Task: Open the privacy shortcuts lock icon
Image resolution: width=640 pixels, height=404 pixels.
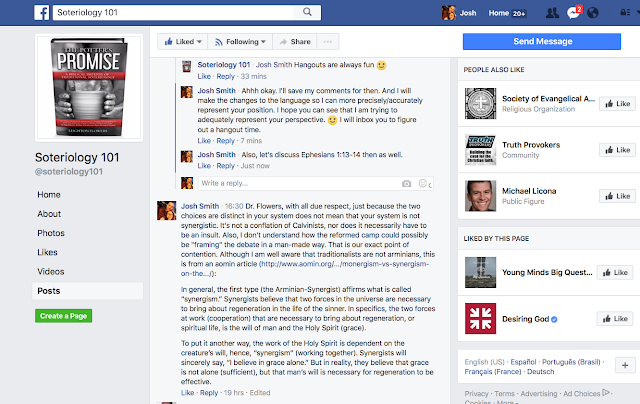Action: (x=625, y=13)
